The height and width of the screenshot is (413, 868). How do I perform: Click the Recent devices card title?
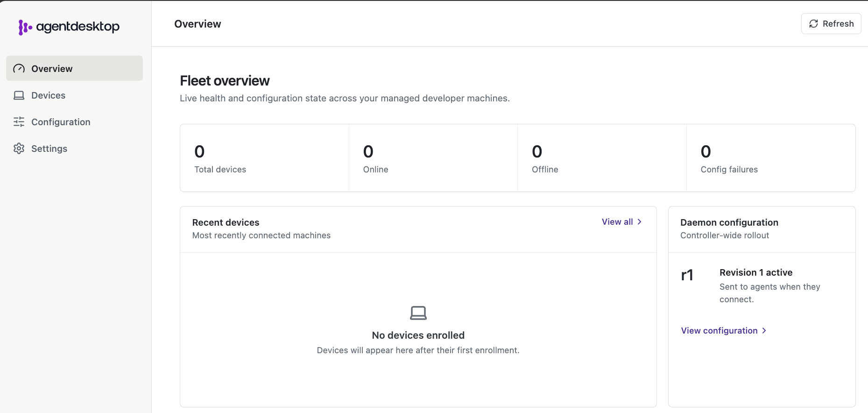(226, 222)
